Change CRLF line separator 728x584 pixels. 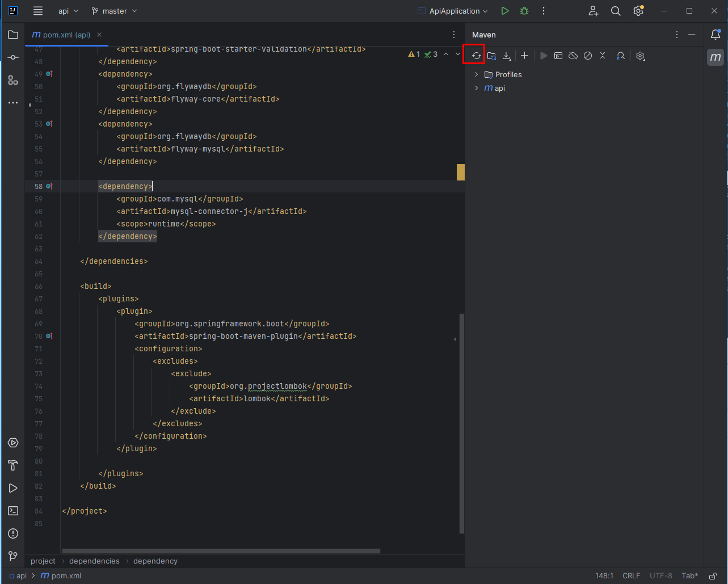631,575
